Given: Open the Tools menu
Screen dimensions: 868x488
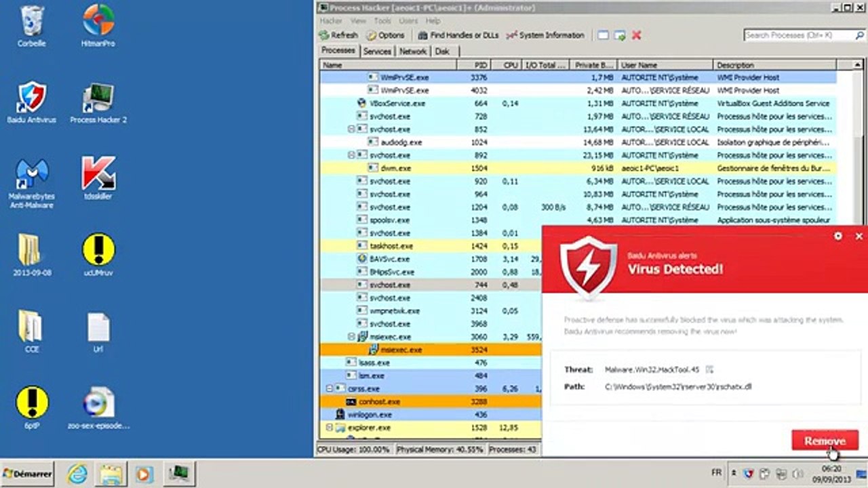Looking at the screenshot, I should [x=382, y=21].
